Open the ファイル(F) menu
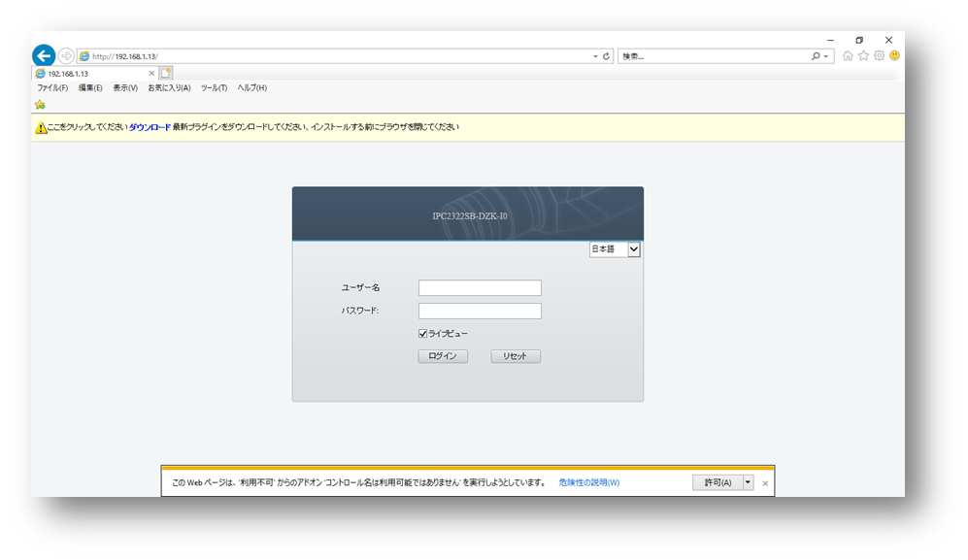This screenshot has width=968, height=560. [x=52, y=88]
